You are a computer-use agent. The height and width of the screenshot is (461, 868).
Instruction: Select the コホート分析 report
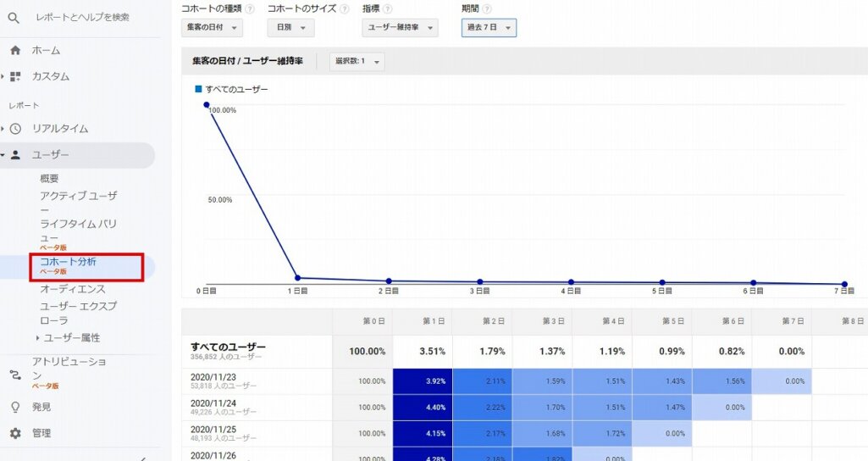(68, 262)
